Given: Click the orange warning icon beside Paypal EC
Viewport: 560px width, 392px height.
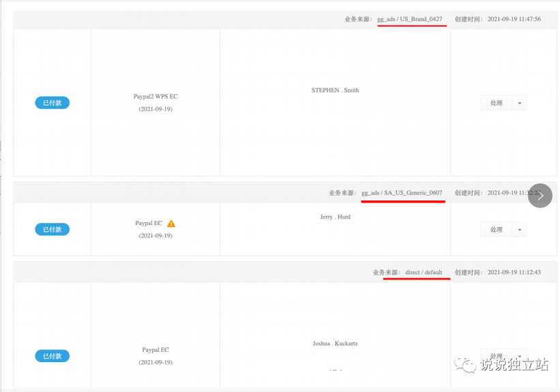Looking at the screenshot, I should click(x=171, y=224).
